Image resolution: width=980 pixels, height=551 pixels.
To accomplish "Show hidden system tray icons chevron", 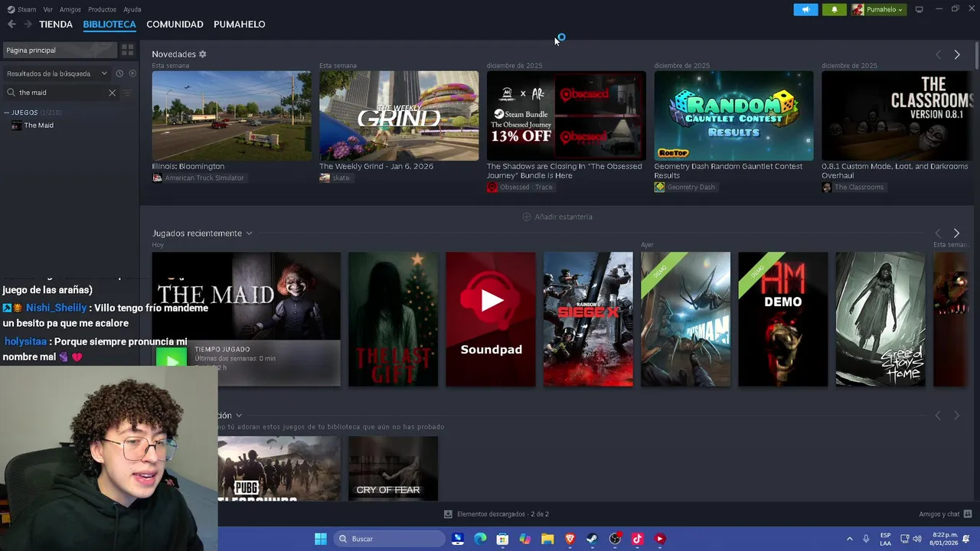I will (849, 539).
